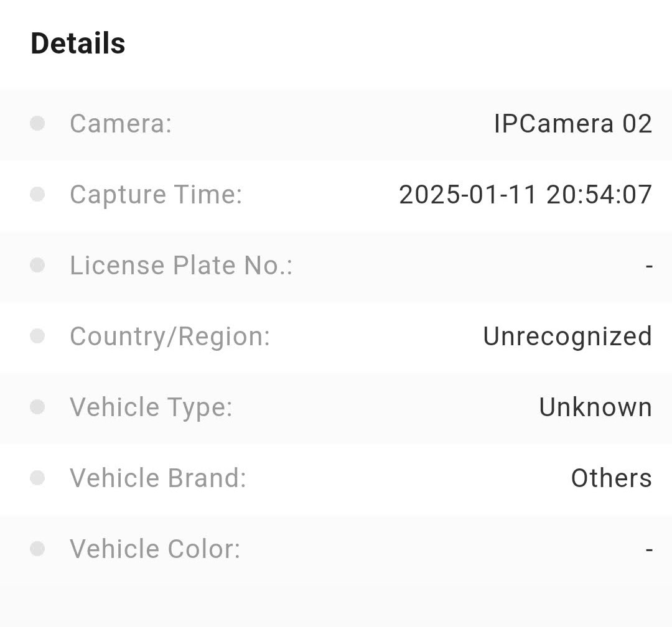
Task: Click the bullet next to License Plate No.
Action: pyautogui.click(x=37, y=265)
